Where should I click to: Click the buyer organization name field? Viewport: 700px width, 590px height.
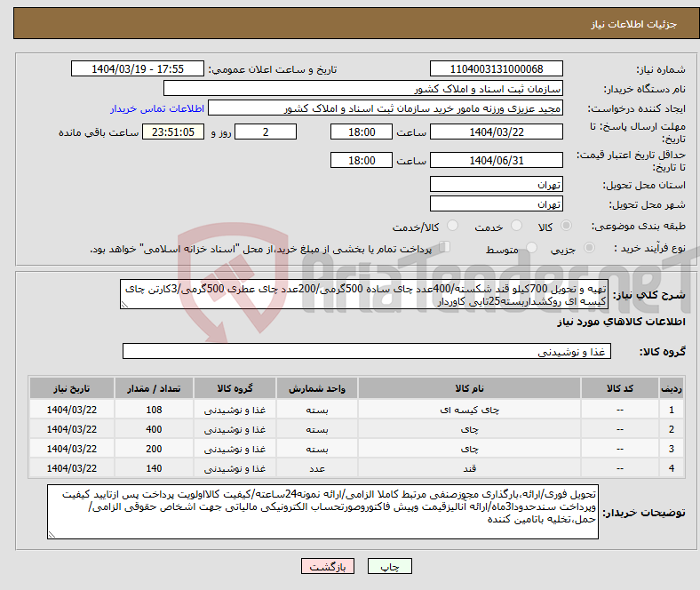[363, 89]
